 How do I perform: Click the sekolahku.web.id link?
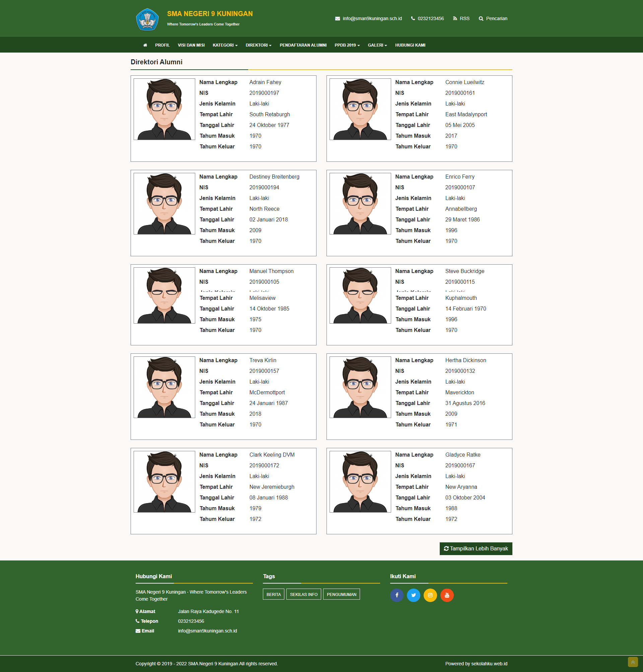[x=489, y=663]
